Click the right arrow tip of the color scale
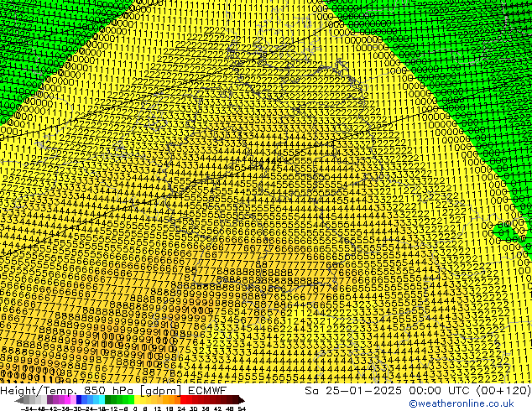Screen dimensions: 532x411 coord(242,400)
